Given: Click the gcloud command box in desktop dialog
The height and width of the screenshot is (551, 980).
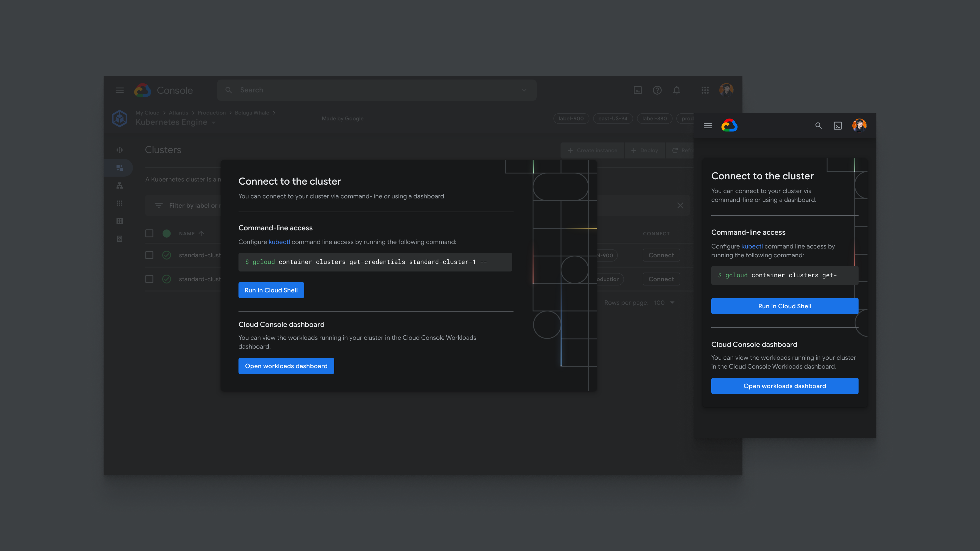Looking at the screenshot, I should click(x=375, y=262).
